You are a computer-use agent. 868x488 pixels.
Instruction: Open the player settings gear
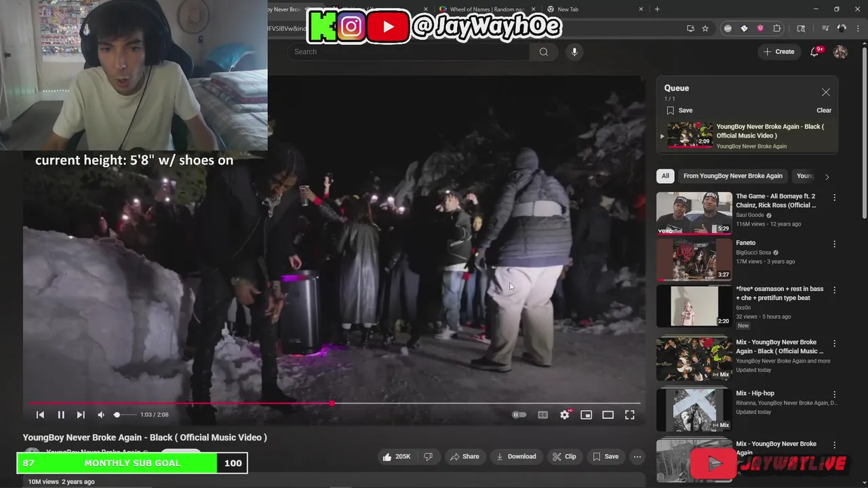click(565, 415)
